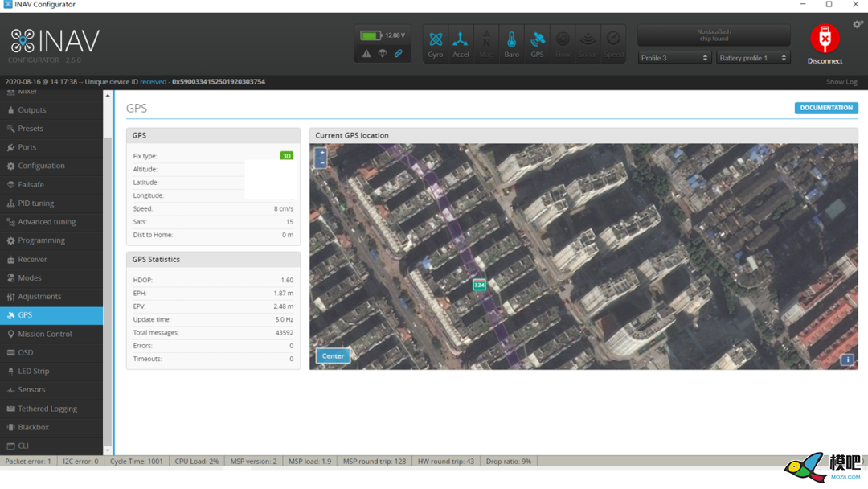Open the LED Strip tab
This screenshot has width=868, height=489.
pyautogui.click(x=51, y=372)
